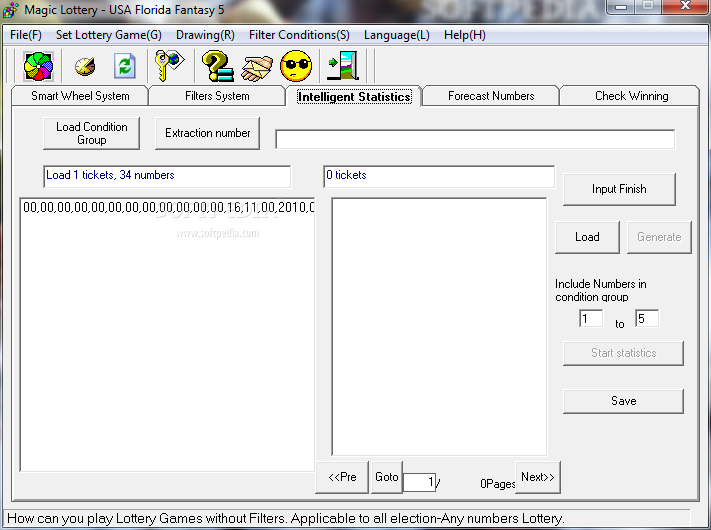Click the Save button

[623, 401]
